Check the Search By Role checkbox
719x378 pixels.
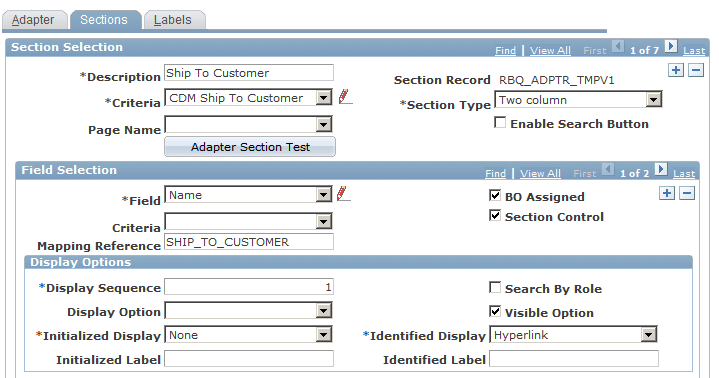(x=495, y=288)
